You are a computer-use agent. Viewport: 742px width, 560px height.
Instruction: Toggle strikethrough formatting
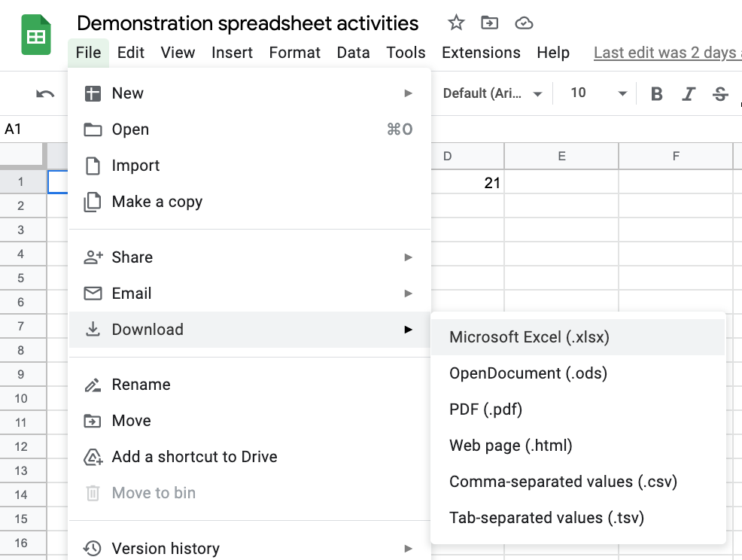(720, 94)
